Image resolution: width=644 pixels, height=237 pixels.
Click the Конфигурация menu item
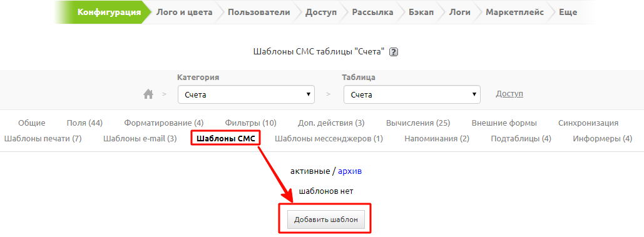click(x=110, y=13)
